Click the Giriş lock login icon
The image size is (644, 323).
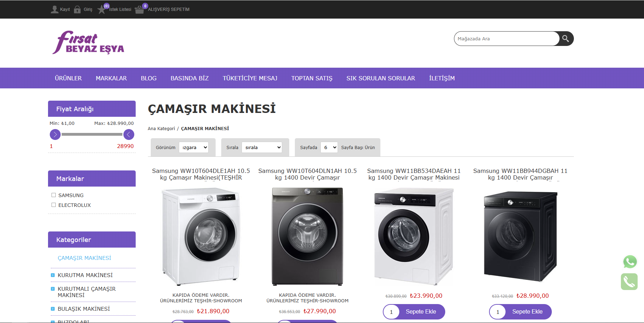pyautogui.click(x=77, y=9)
